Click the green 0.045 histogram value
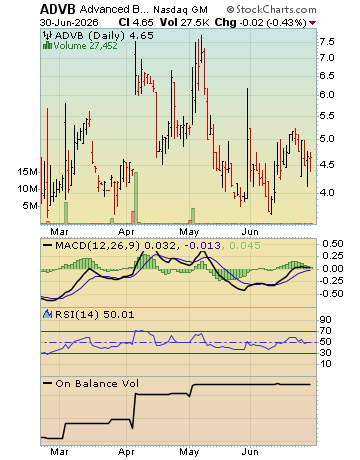The width and height of the screenshot is (360, 460). 245,246
